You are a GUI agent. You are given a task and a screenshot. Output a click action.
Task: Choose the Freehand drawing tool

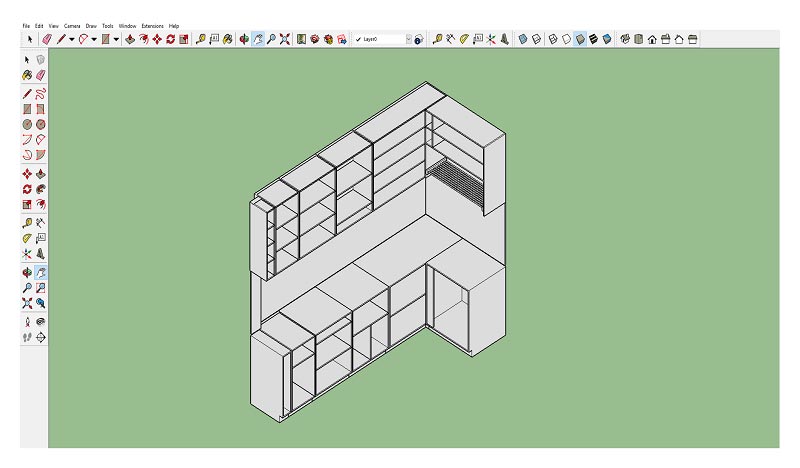click(x=40, y=94)
